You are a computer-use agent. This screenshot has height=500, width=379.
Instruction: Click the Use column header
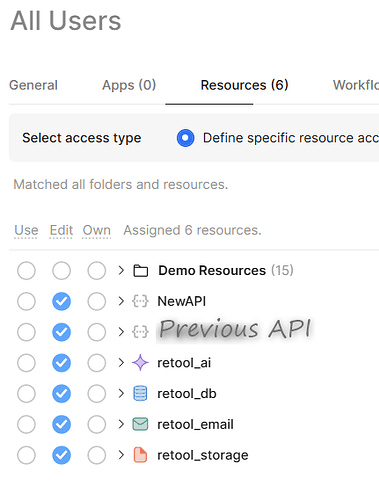tap(26, 230)
